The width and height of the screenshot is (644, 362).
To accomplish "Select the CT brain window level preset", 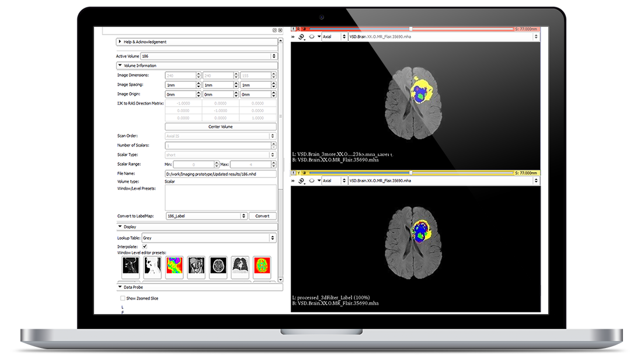I will point(218,266).
